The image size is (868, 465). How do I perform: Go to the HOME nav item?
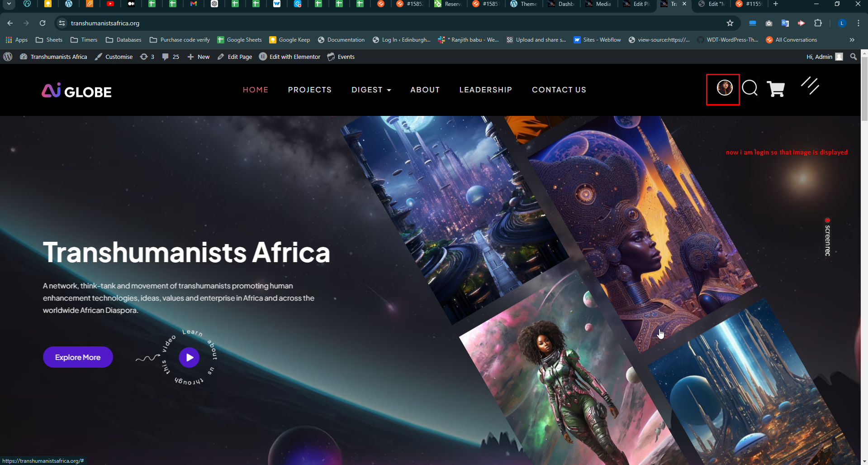click(256, 90)
